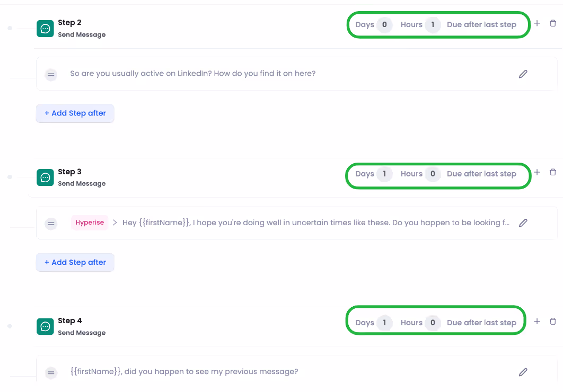
Task: Edit the LinkedIn question message with the pencil icon
Action: 523,74
